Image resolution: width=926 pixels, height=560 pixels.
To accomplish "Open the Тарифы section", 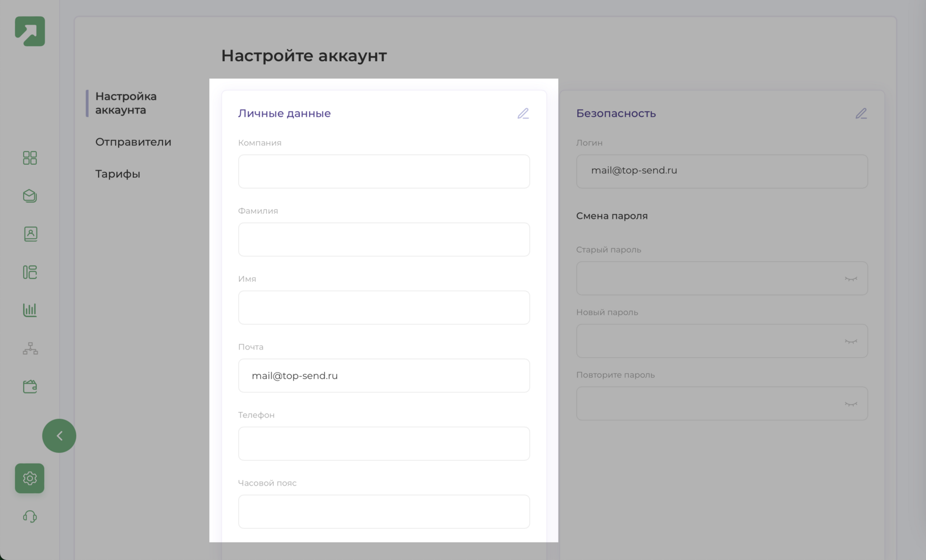I will [117, 174].
